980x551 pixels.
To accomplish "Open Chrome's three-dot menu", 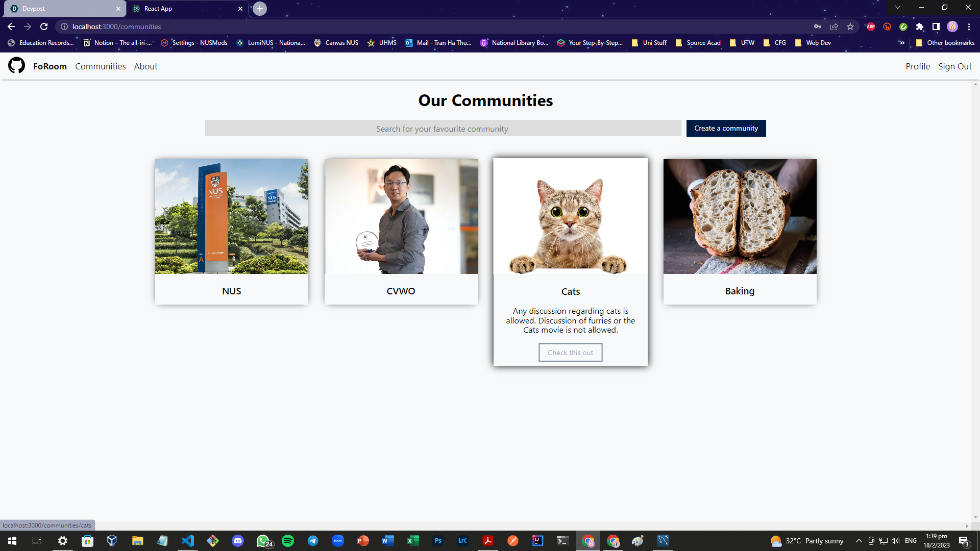I will [x=969, y=27].
